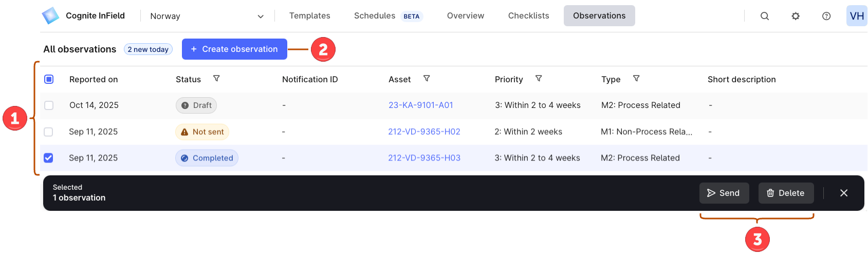This screenshot has width=868, height=254.
Task: Click the Reported on column header
Action: pyautogui.click(x=94, y=79)
